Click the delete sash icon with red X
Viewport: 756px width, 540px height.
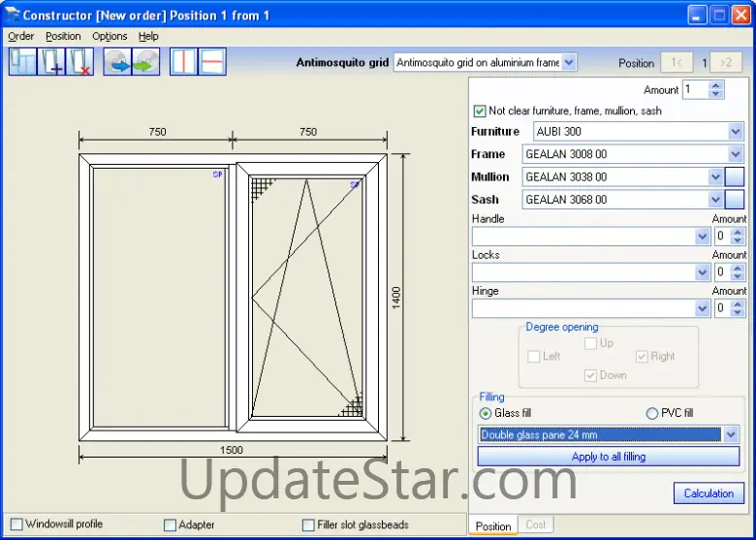(79, 62)
